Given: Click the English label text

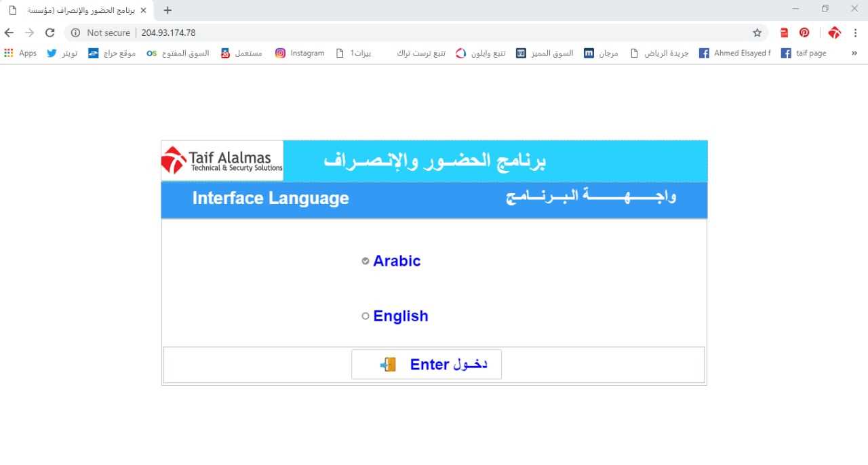Looking at the screenshot, I should pos(401,316).
